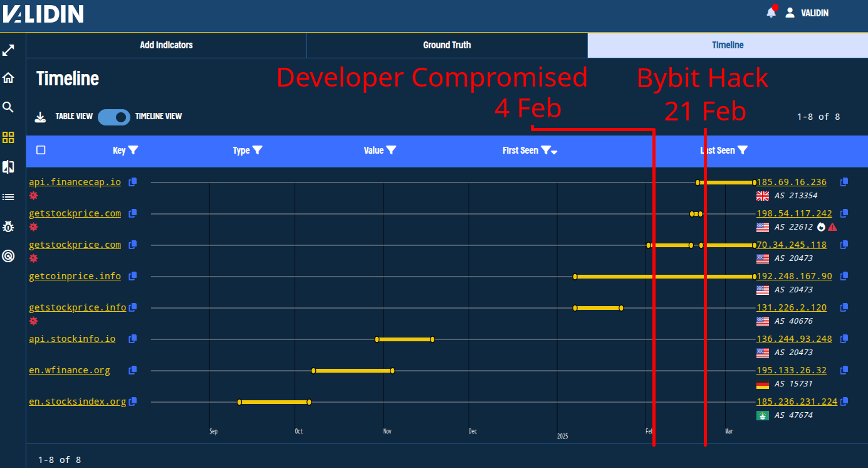This screenshot has width=868, height=468.
Task: Click the yellow timeline bar for getstockprice.info
Action: [598, 308]
